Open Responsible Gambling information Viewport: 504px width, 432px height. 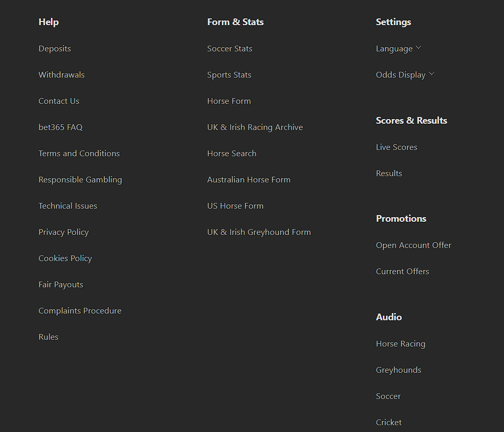point(80,180)
